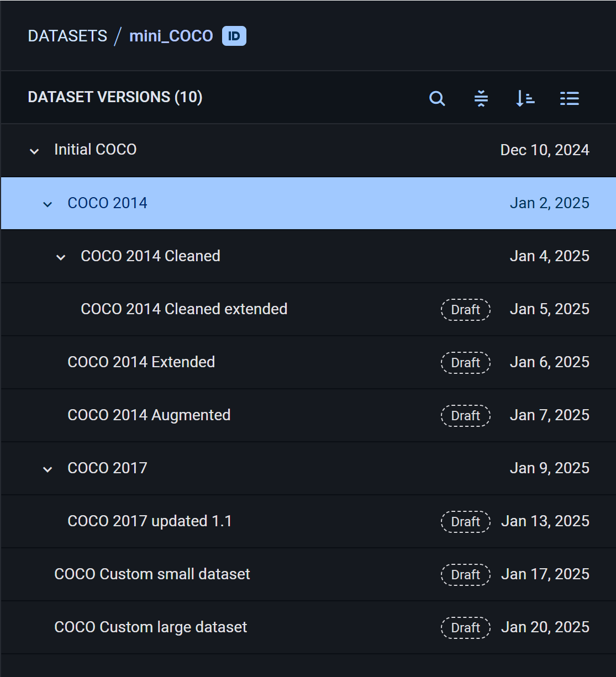
Task: Collapse the COCO 2014 Cleaned entry
Action: (61, 257)
